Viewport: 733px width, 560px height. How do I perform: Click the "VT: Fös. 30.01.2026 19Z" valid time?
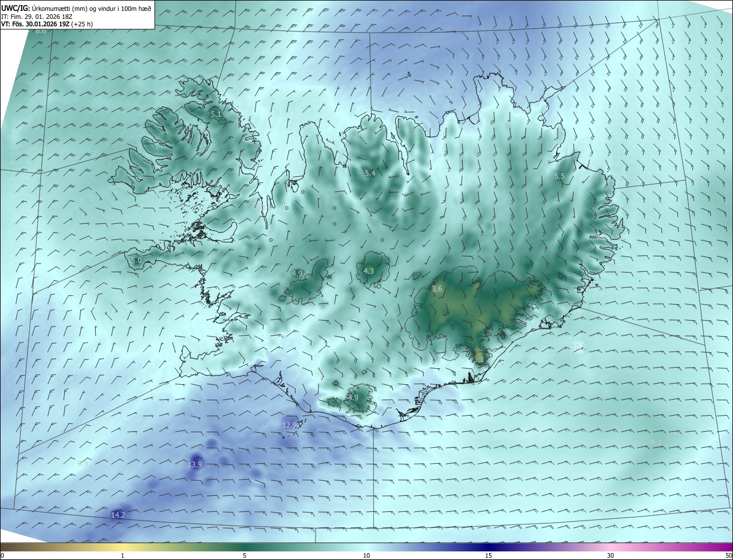(36, 24)
